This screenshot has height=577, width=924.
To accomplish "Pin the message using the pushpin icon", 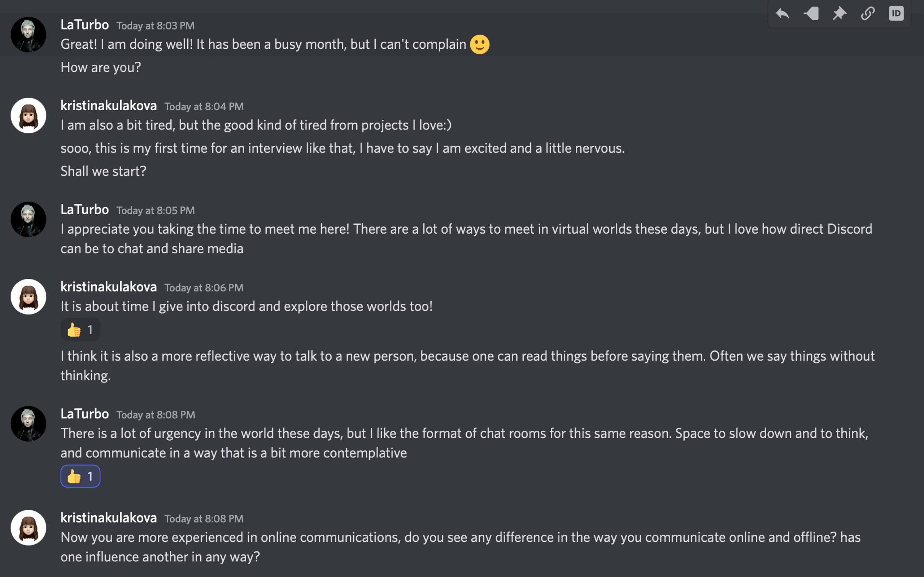I will click(839, 14).
